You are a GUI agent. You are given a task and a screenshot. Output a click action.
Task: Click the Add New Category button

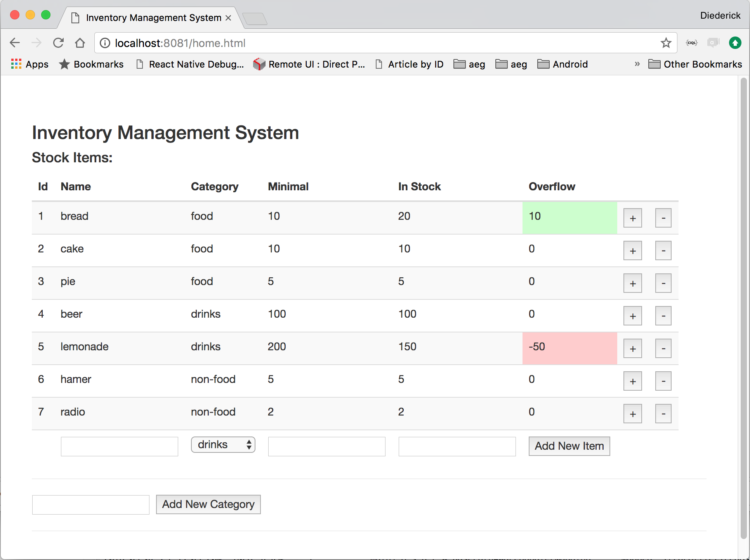(208, 504)
